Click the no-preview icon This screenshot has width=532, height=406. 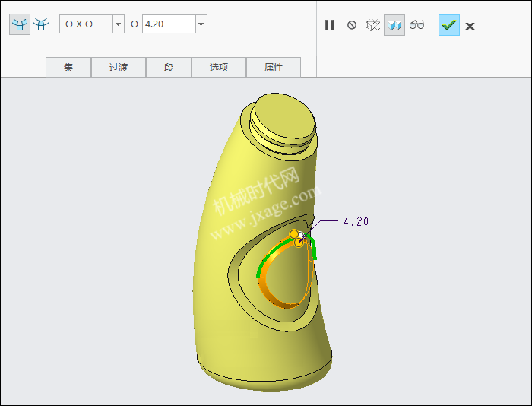click(x=352, y=25)
